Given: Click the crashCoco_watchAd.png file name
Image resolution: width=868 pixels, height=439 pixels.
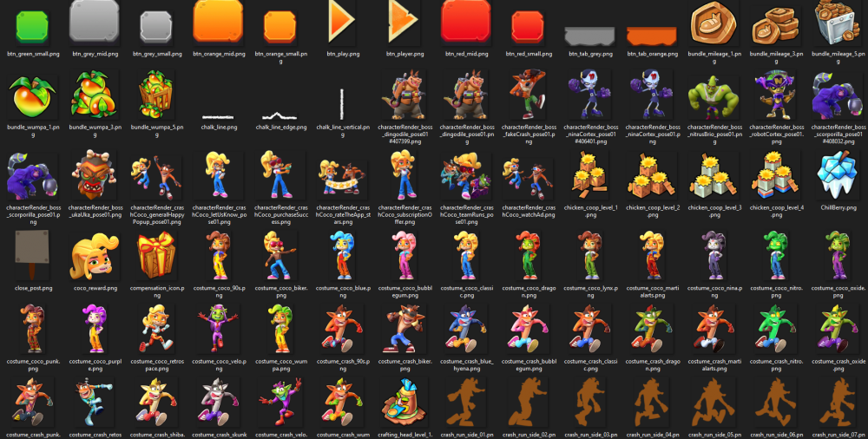Looking at the screenshot, I should coord(528,211).
